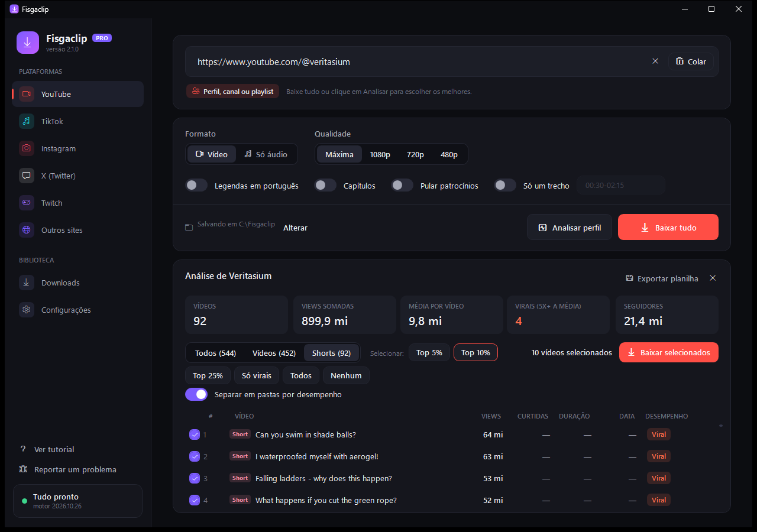
Task: Uncheck the aerogel video checkbox
Action: 195,456
